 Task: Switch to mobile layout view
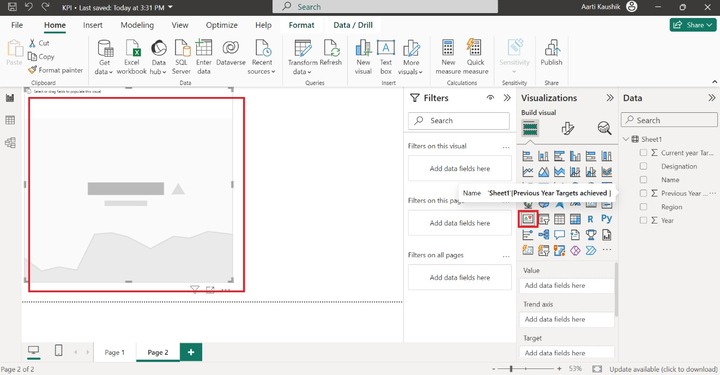(x=59, y=351)
